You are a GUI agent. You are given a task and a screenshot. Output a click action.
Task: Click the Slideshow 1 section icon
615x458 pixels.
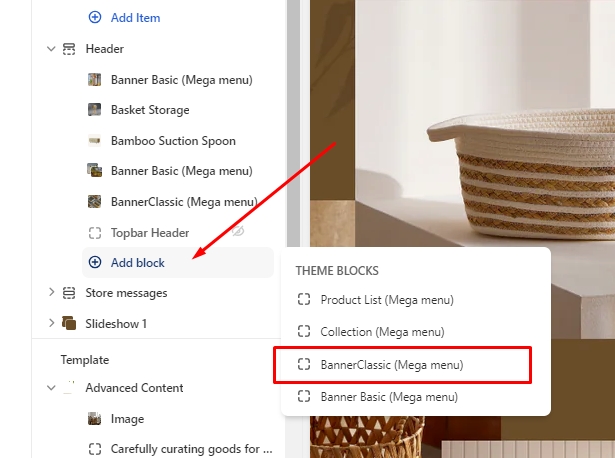(x=69, y=323)
